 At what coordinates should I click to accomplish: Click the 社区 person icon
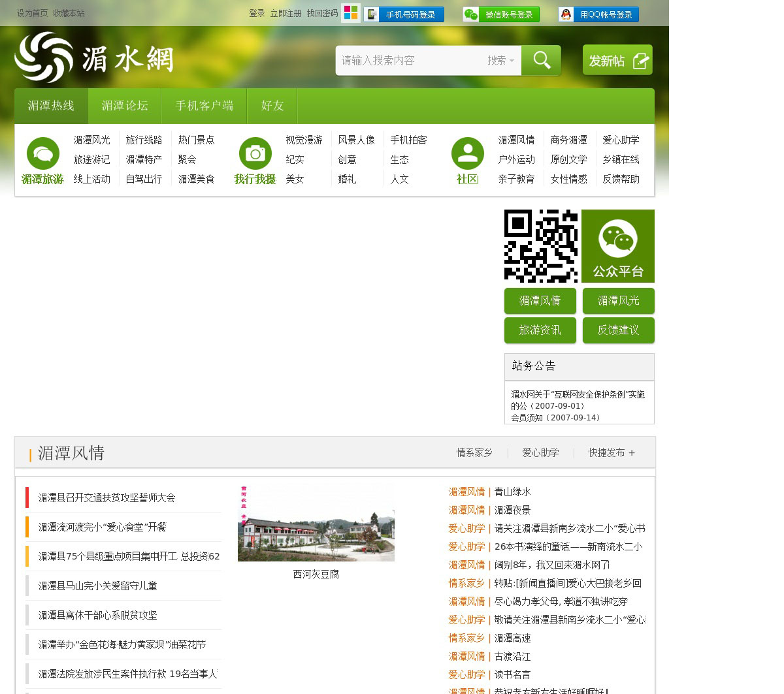click(x=468, y=153)
